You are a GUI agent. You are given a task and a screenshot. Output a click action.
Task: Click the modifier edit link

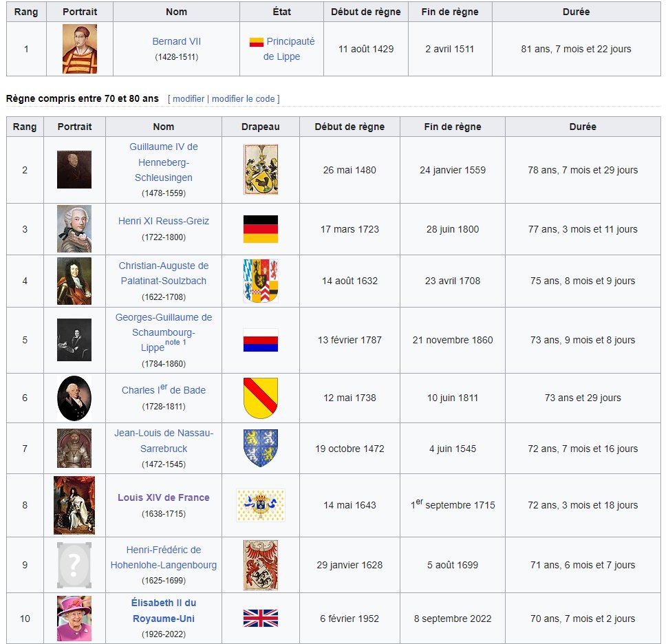(188, 98)
